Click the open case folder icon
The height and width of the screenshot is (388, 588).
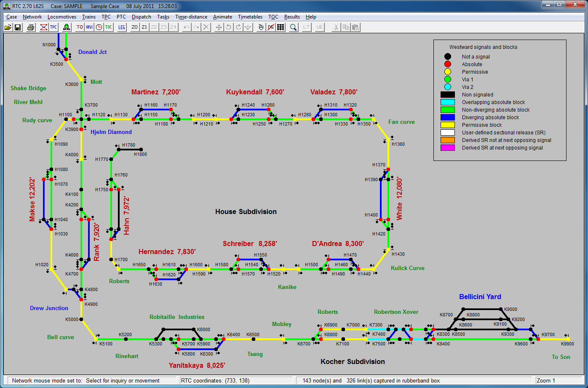pyautogui.click(x=8, y=27)
